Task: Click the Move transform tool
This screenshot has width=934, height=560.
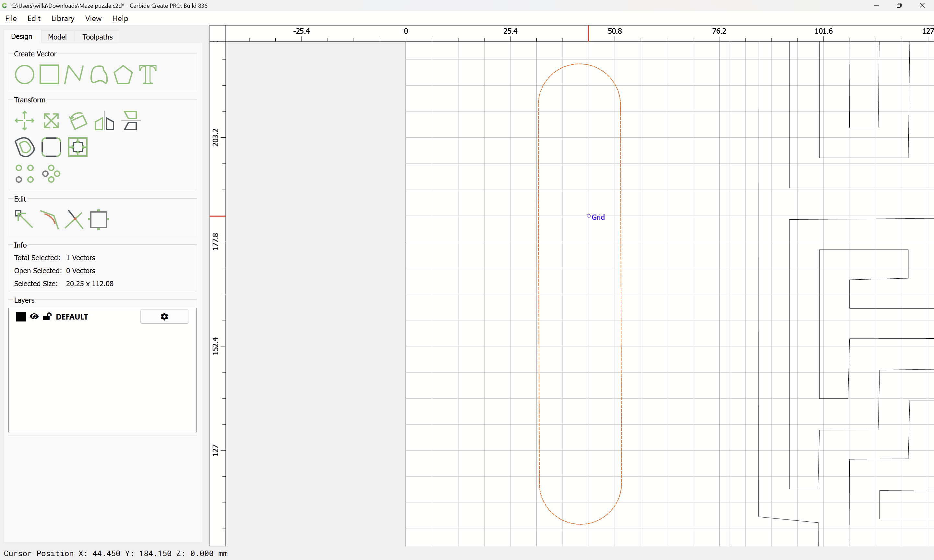Action: (25, 121)
